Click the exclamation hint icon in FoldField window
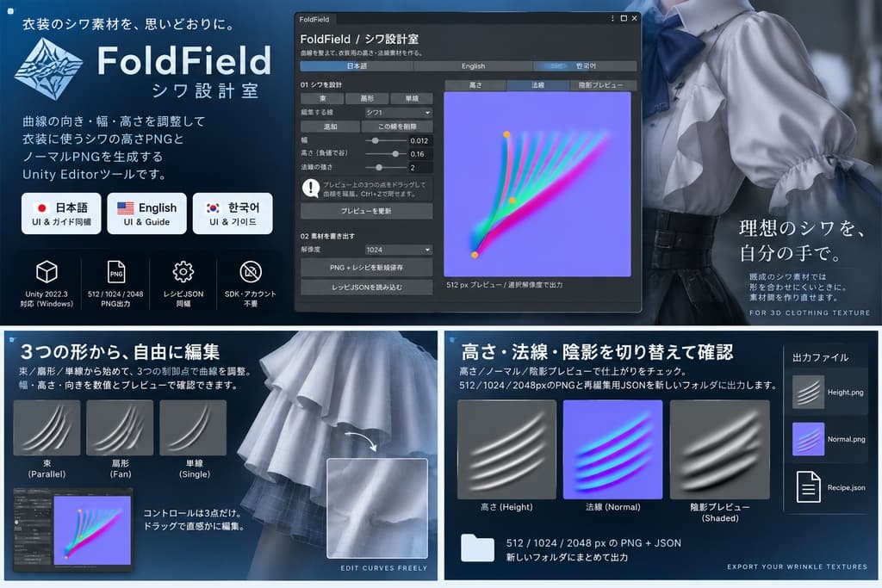The height and width of the screenshot is (588, 882). pyautogui.click(x=310, y=189)
